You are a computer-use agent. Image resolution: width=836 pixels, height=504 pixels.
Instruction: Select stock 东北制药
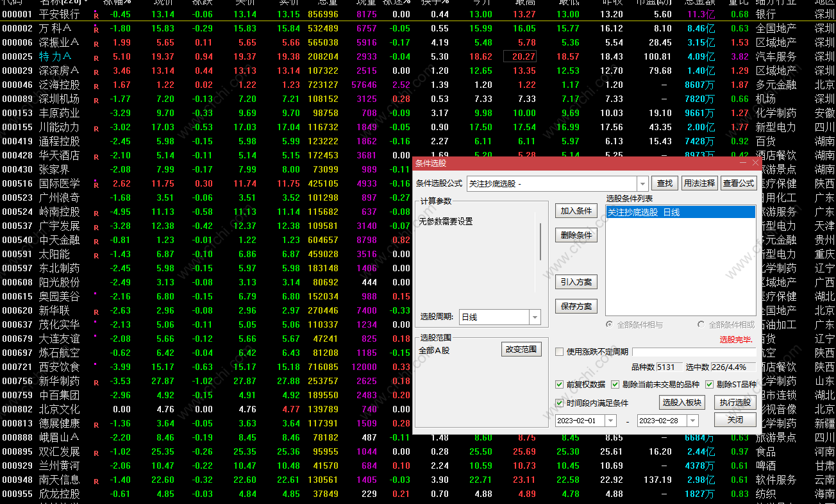tap(60, 268)
